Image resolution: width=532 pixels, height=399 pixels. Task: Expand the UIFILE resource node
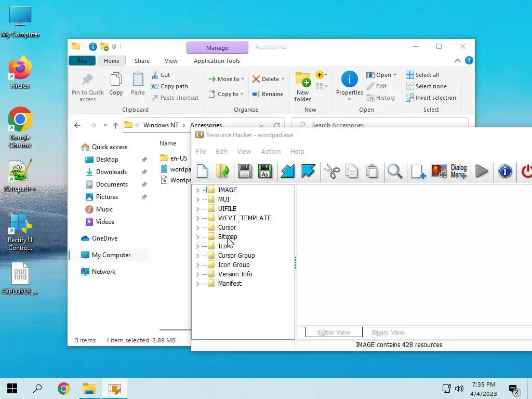pyautogui.click(x=198, y=209)
